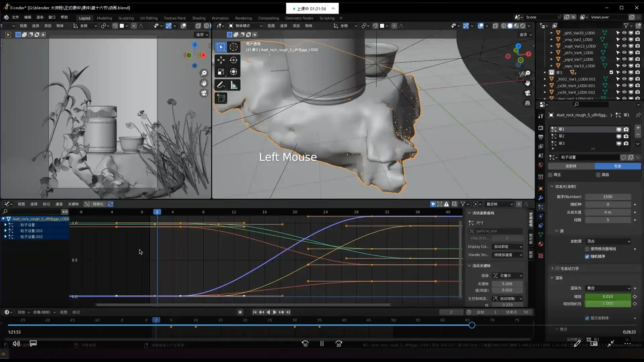Expand 粒子设置.001 channel in graph editor
This screenshot has width=644, height=362.
tap(5, 231)
